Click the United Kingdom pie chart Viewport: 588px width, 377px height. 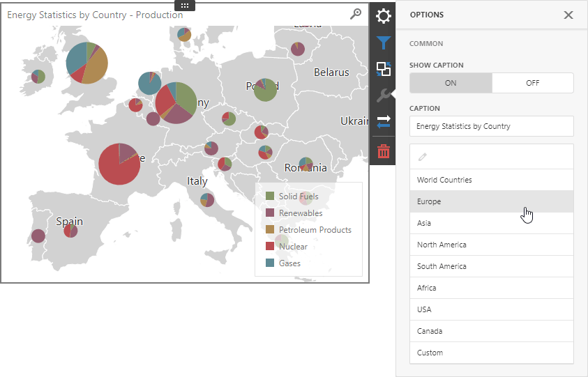[86, 63]
